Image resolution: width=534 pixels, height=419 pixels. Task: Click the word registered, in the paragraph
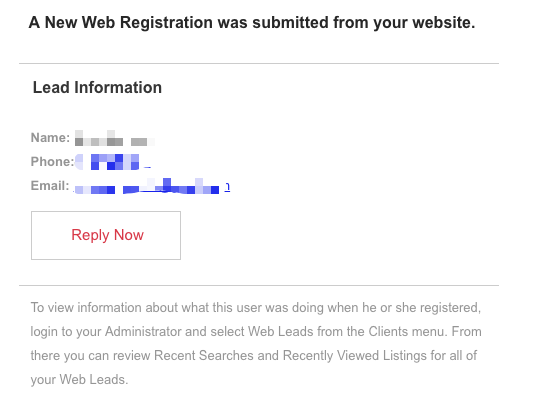pos(450,308)
